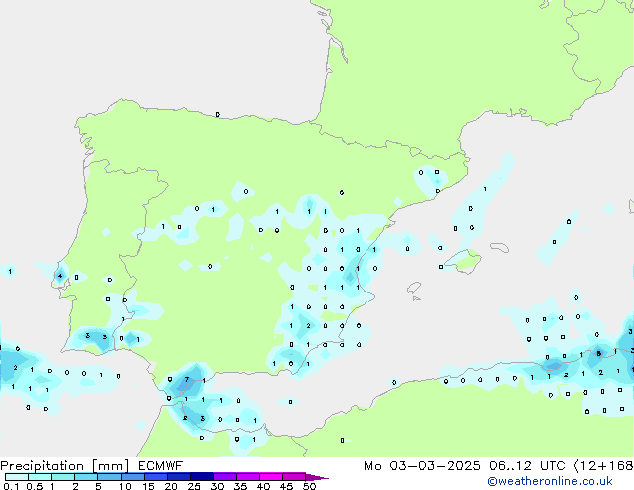Click the '7' precipitation value near Gibraltar

pyautogui.click(x=186, y=380)
